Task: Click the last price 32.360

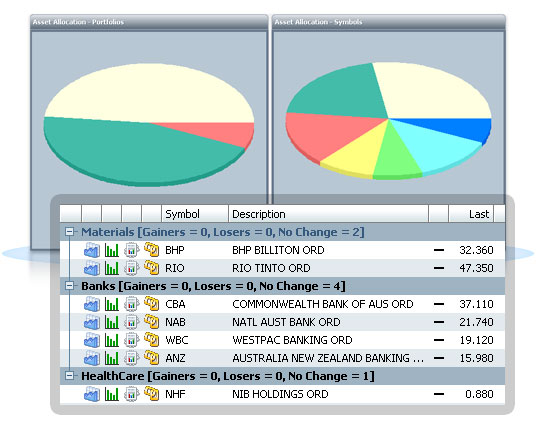Action: [x=476, y=250]
